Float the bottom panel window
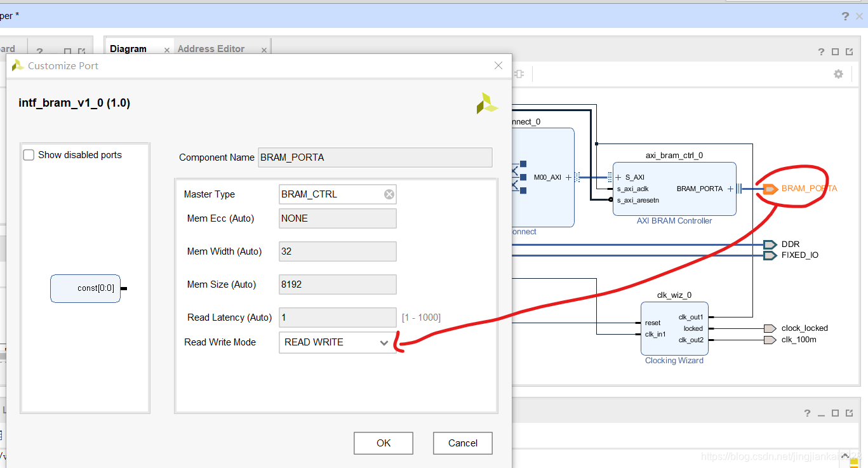The image size is (868, 468). click(x=849, y=413)
